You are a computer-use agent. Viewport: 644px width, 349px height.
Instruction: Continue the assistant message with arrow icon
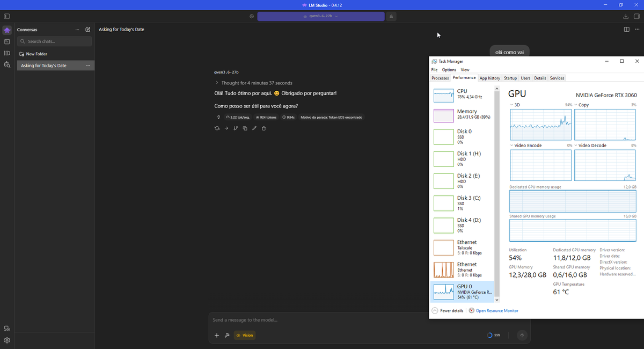pyautogui.click(x=226, y=128)
